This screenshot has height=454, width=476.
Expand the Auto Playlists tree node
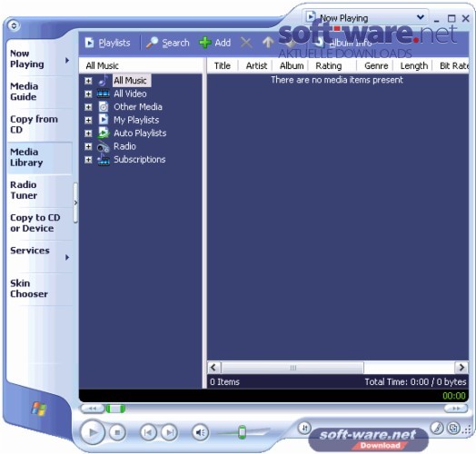pyautogui.click(x=88, y=133)
